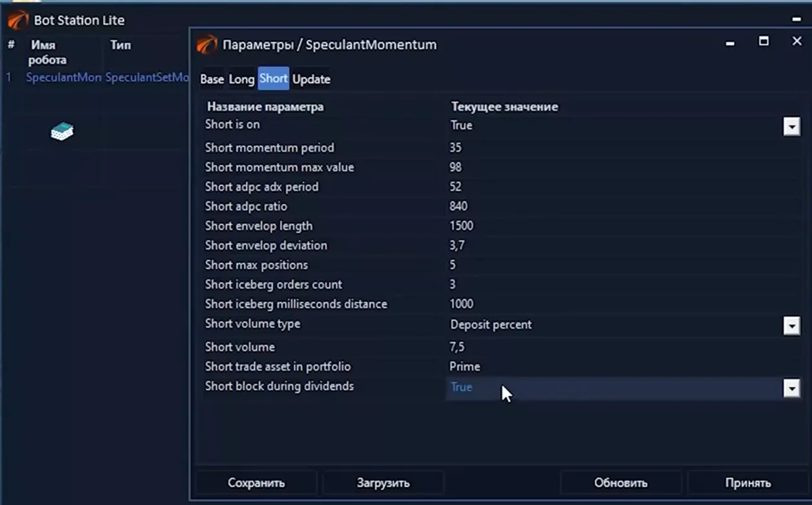Viewport: 812px width, 505px height.
Task: Select the SpeculantMon robot name cell
Action: (63, 77)
